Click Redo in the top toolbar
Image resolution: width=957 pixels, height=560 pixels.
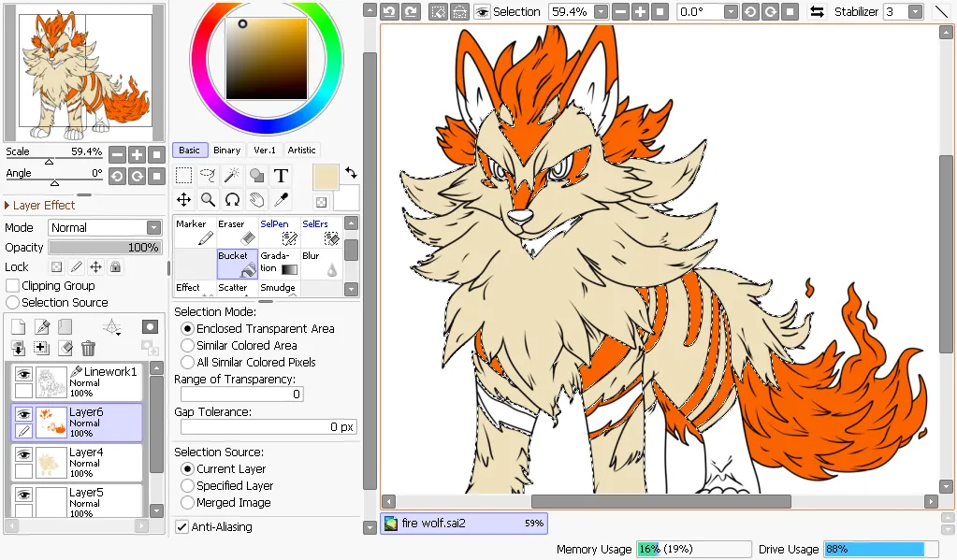411,11
